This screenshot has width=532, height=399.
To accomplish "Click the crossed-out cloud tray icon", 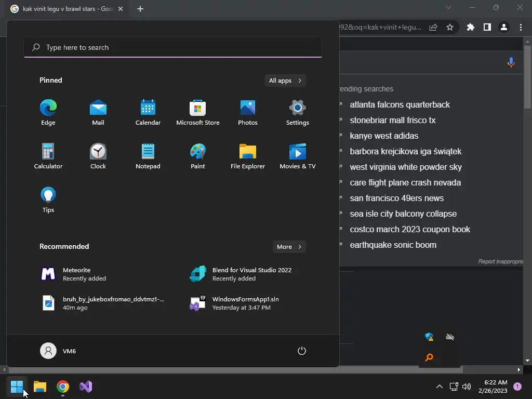I will 450,337.
